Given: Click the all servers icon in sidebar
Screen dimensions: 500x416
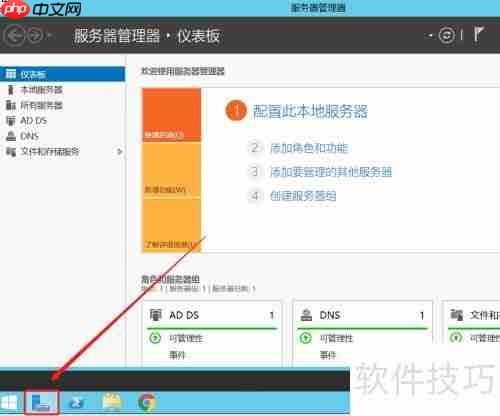Looking at the screenshot, I should [11, 105].
